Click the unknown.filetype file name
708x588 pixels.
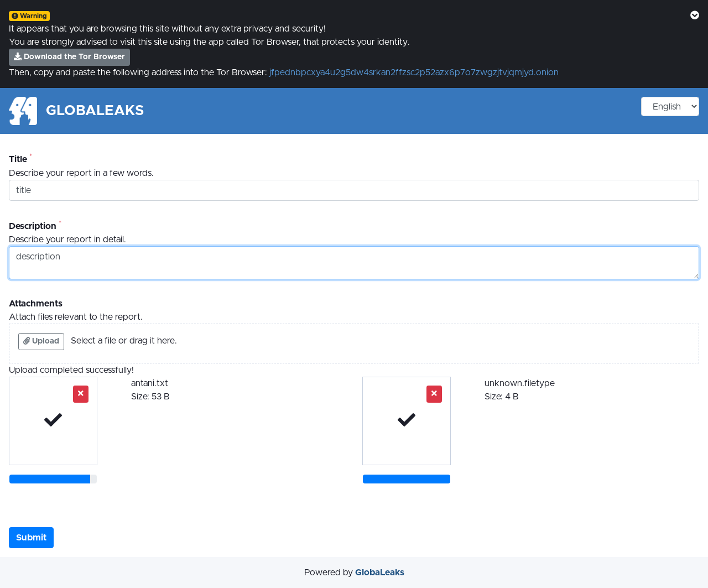click(519, 383)
